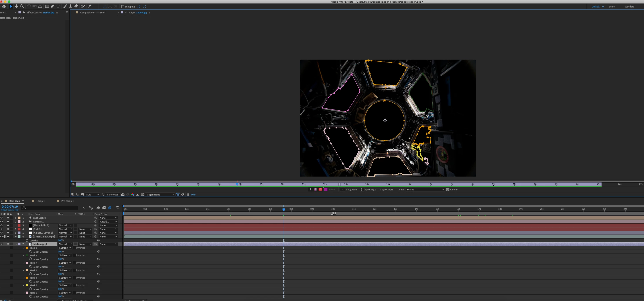Choose the Zoom magnifier tool
Screen dimensions: 644x301
point(22,6)
